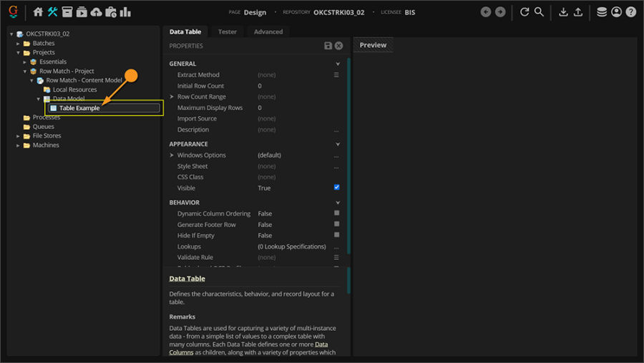The height and width of the screenshot is (363, 644).
Task: Switch to the Advanced tab
Action: pyautogui.click(x=268, y=32)
